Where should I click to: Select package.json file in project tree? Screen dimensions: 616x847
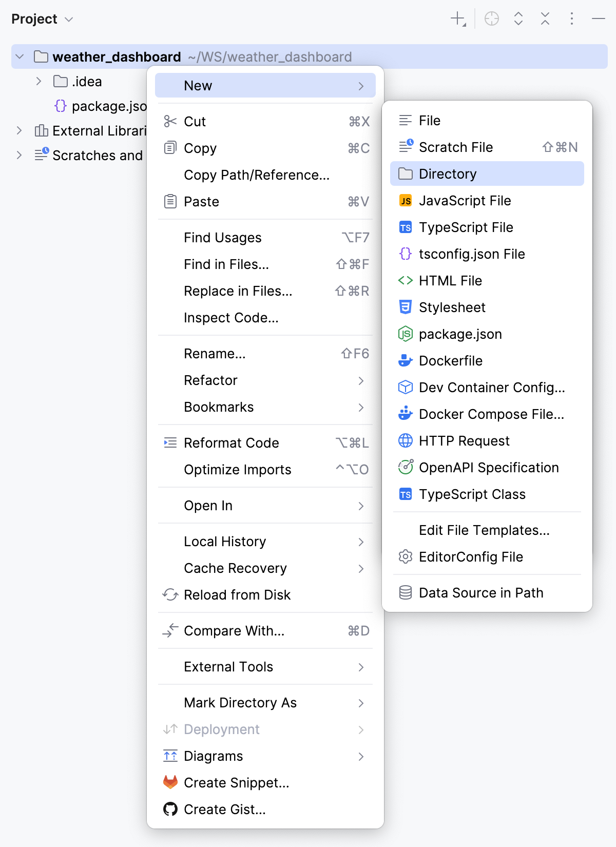click(x=101, y=106)
